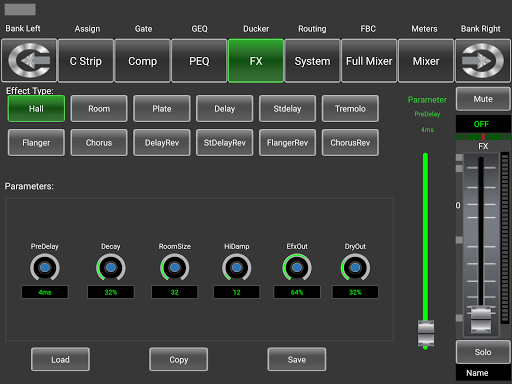Click the gray box at top-left corner
The height and width of the screenshot is (384, 512).
coord(20,9)
